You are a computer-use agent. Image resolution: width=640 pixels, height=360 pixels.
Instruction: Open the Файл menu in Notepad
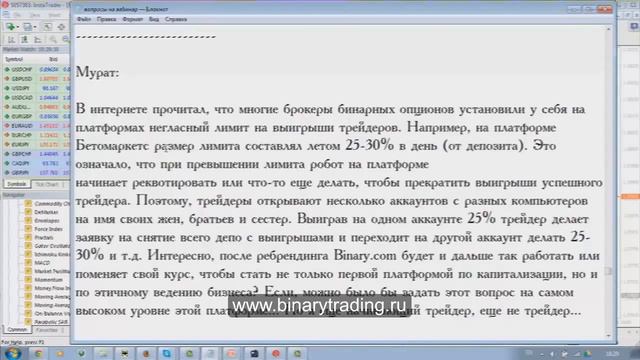tap(84, 19)
